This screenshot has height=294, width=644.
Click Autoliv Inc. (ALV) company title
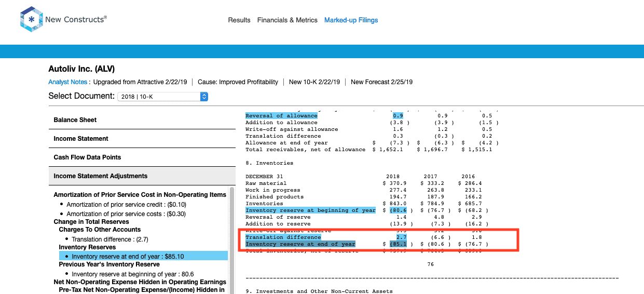pyautogui.click(x=81, y=69)
